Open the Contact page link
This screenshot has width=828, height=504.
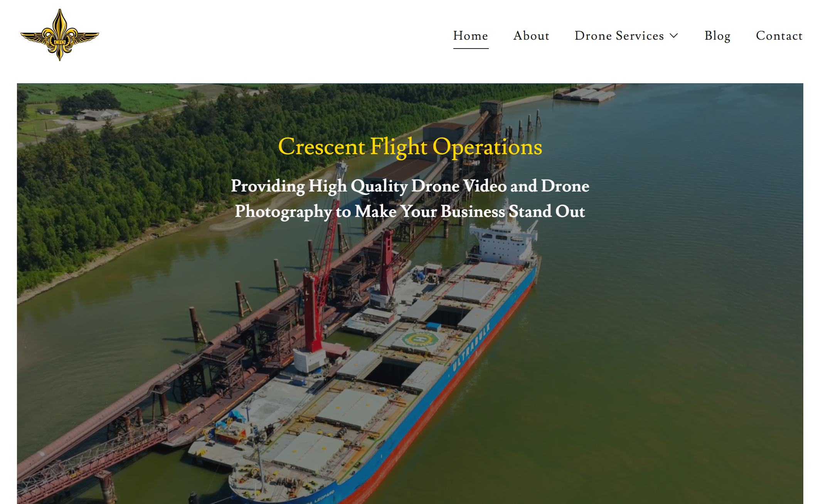[x=779, y=35]
